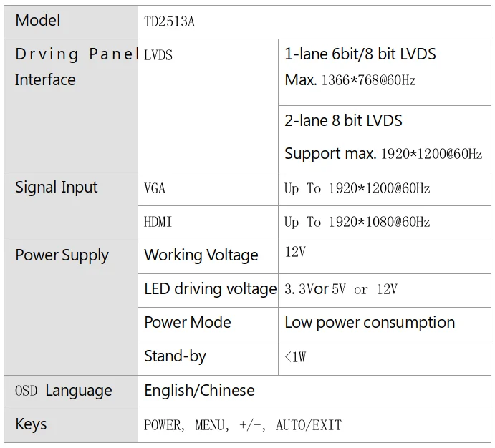Viewport: 495px width, 448px height.
Task: Click the Low power consumption cell
Action: [370, 323]
